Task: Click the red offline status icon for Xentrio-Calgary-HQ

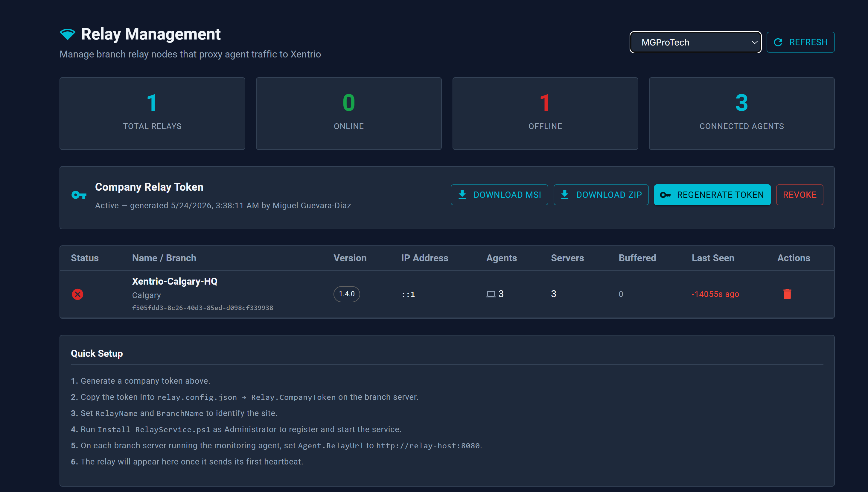Action: 78,294
